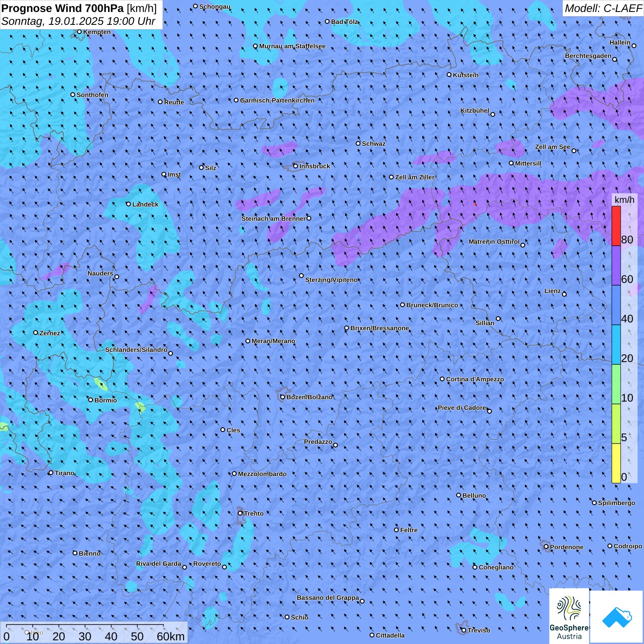644x644 pixels.
Task: Select the blue 40–60 km/h legend swatch
Action: [x=616, y=305]
